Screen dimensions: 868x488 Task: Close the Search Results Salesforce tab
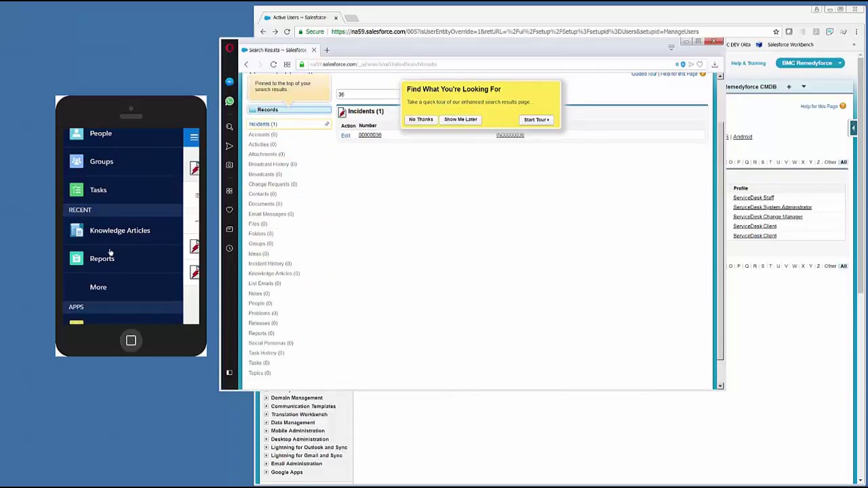314,49
